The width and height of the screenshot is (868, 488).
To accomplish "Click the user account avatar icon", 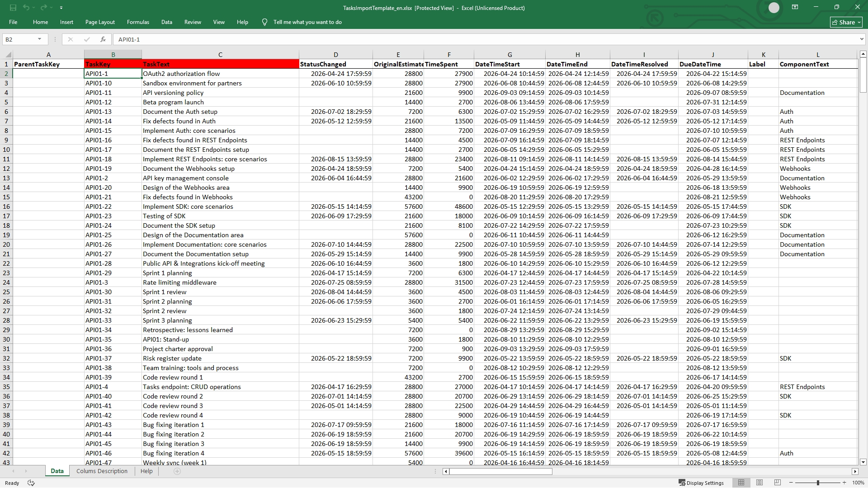I will (x=774, y=8).
